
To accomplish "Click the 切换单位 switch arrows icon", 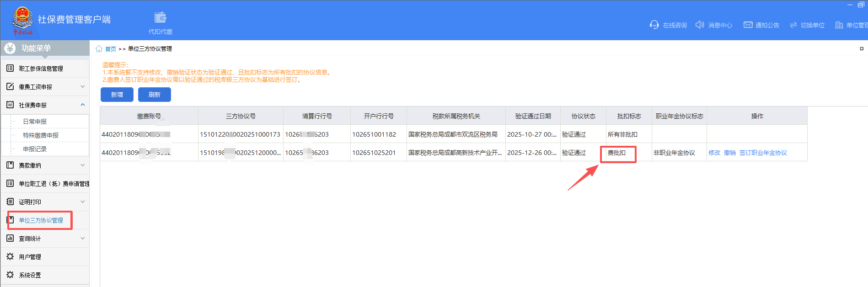I will [793, 25].
